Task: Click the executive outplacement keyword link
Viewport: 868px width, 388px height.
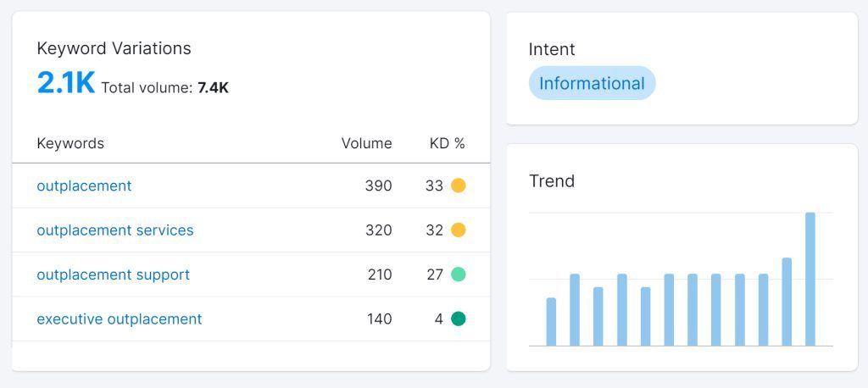Action: (119, 319)
